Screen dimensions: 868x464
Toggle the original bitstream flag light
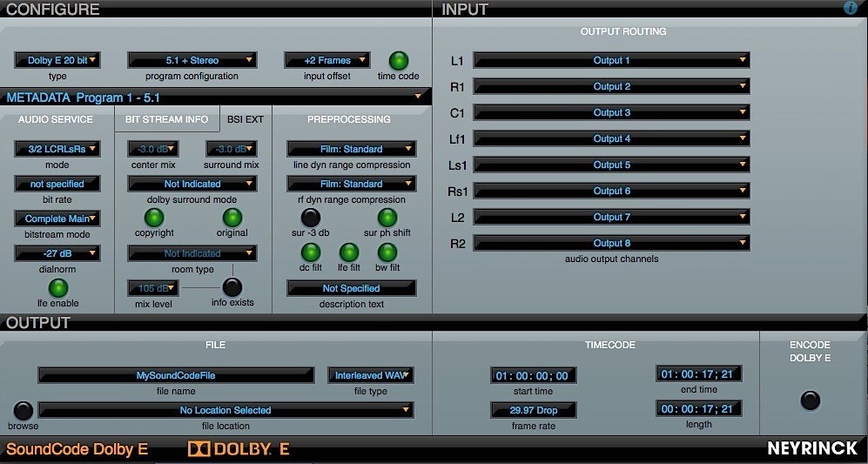point(232,218)
